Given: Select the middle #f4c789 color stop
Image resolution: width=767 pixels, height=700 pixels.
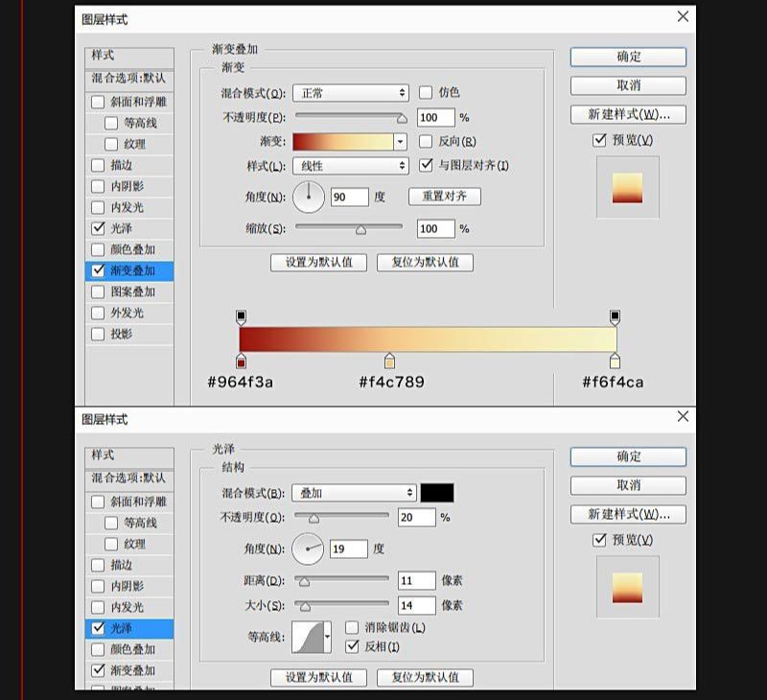Looking at the screenshot, I should (x=389, y=361).
